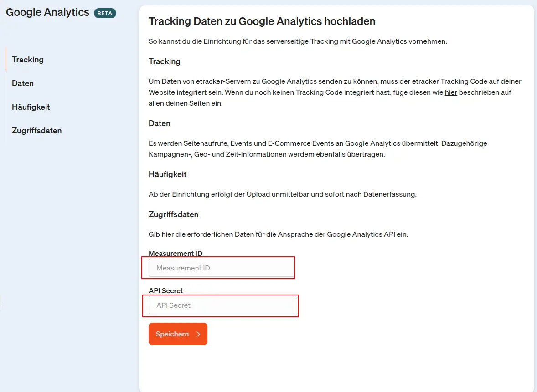537x392 pixels.
Task: Click the orange "Speichern" button
Action: tap(178, 334)
